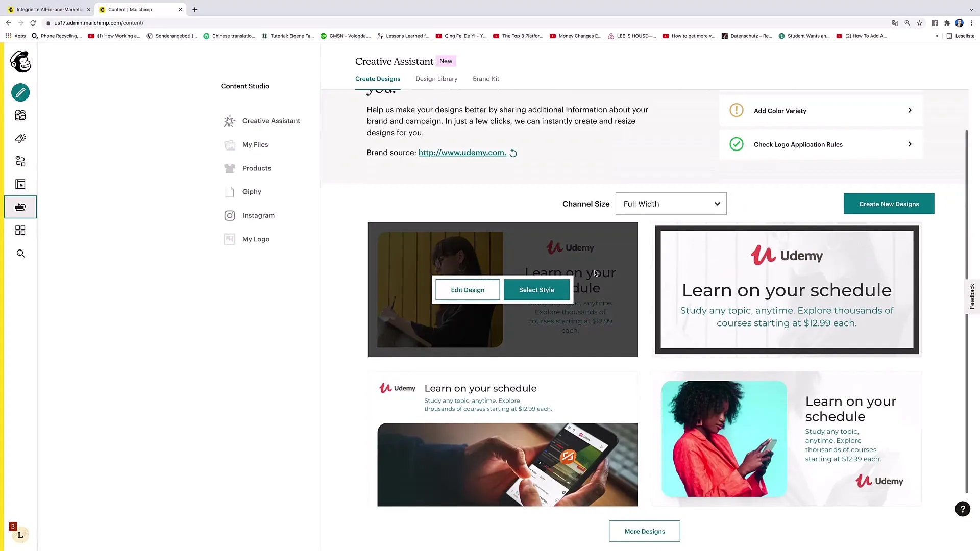Select Instagram in Content Studio menu

pos(258,215)
